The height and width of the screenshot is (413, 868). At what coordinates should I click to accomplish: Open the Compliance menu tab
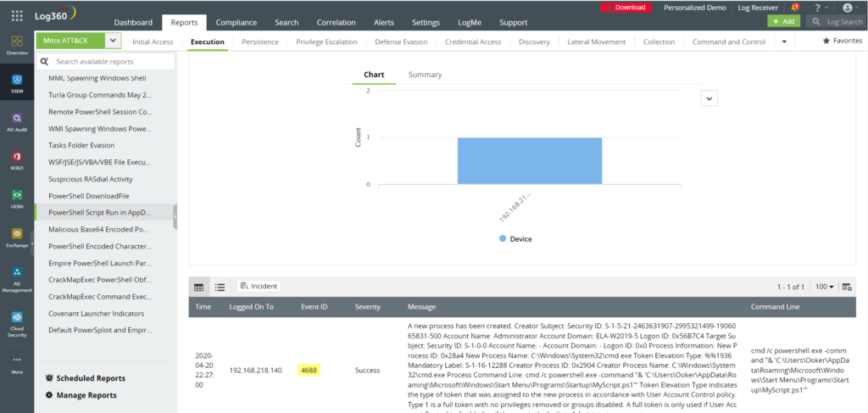tap(236, 22)
